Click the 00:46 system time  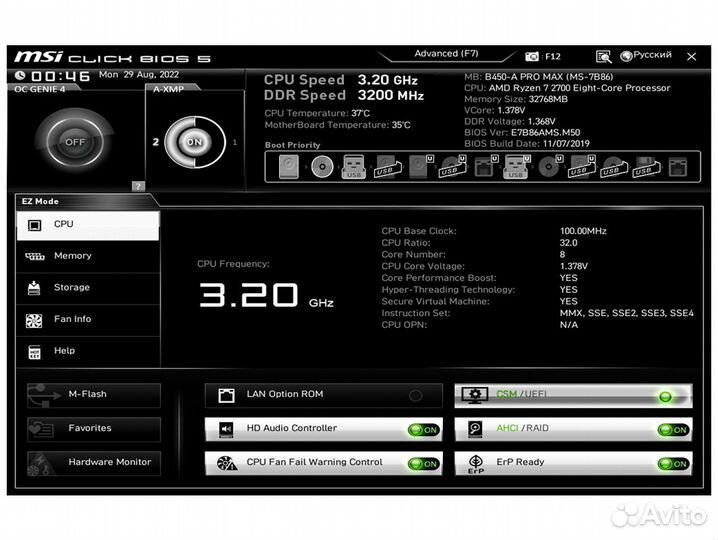click(60, 76)
